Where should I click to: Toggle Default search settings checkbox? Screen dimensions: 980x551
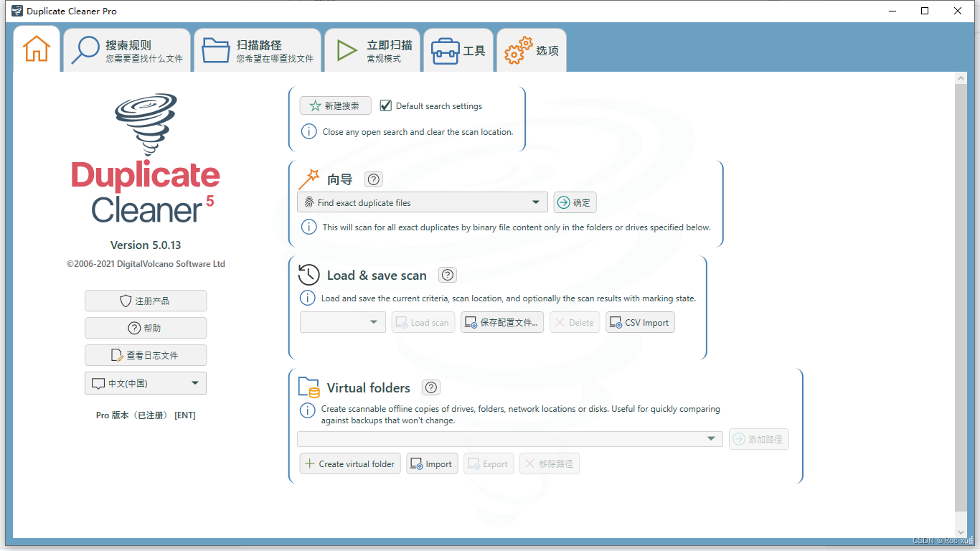(x=385, y=105)
